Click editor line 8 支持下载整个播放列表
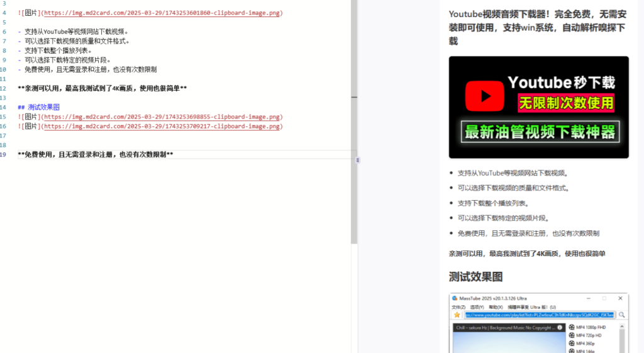The width and height of the screenshot is (644, 353). (x=55, y=50)
